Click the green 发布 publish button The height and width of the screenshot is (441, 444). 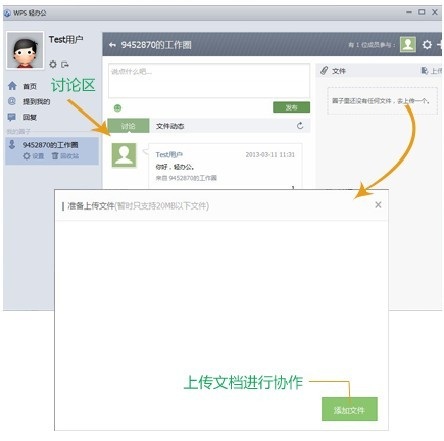[x=291, y=107]
